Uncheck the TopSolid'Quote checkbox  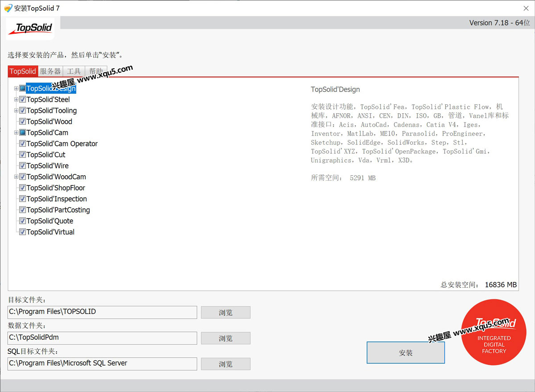pyautogui.click(x=22, y=221)
